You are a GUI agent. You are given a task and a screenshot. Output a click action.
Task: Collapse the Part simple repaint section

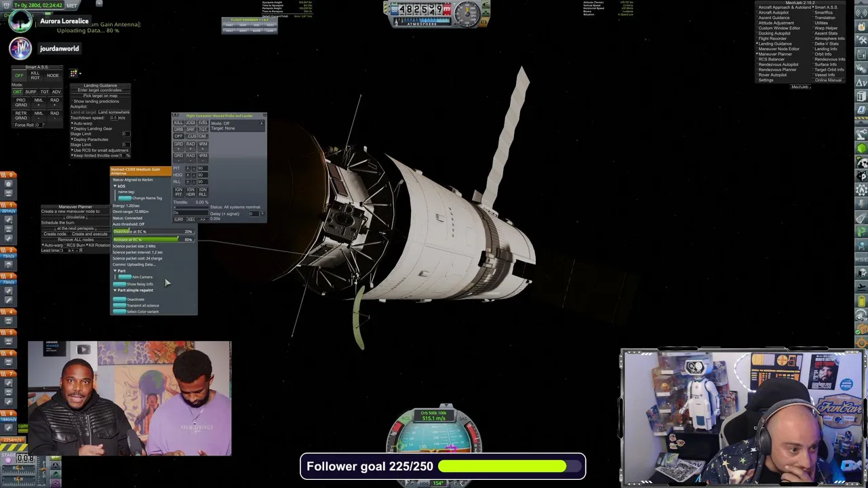115,290
